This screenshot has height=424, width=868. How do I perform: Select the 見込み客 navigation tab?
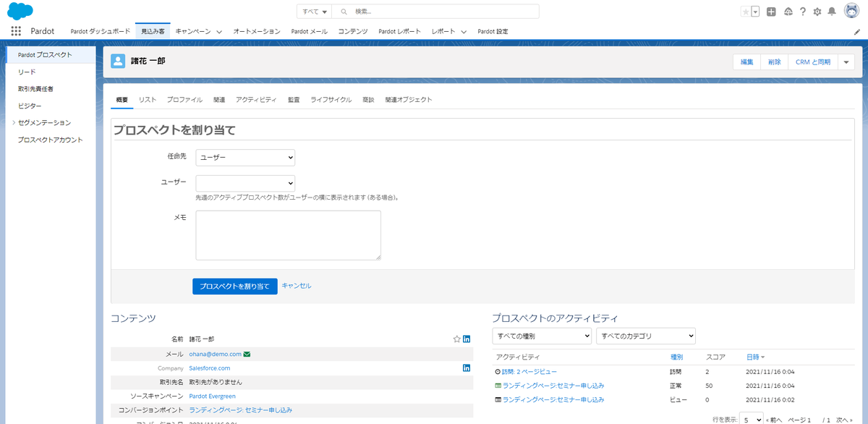(153, 31)
